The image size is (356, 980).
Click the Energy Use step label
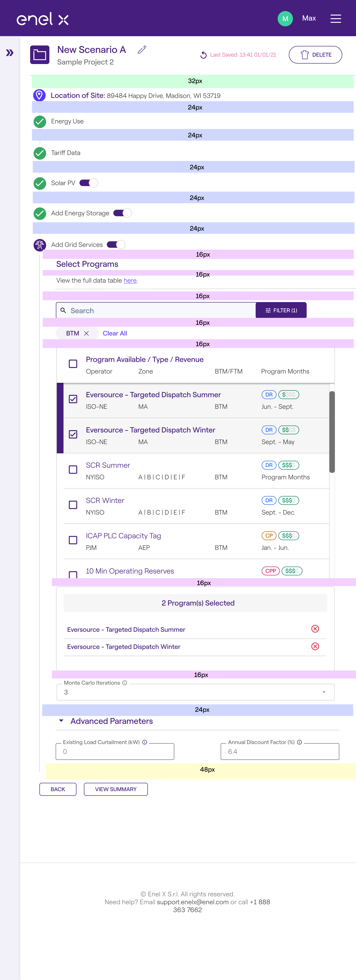[67, 121]
